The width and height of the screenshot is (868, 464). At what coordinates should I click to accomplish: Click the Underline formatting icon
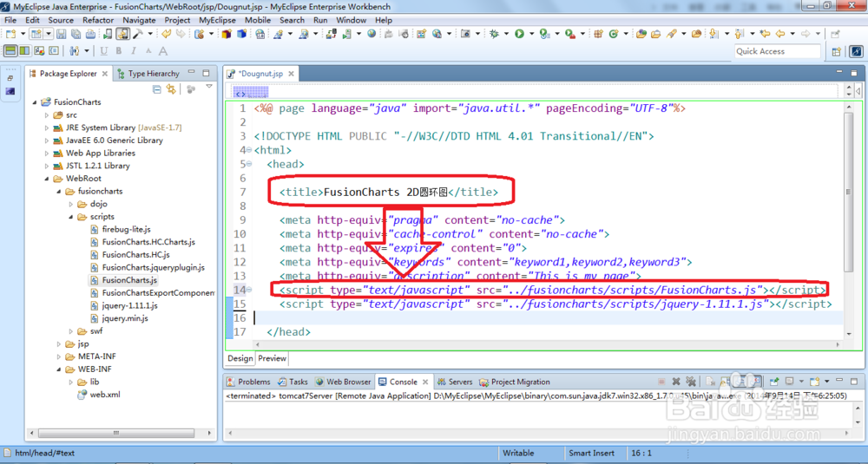tap(103, 51)
